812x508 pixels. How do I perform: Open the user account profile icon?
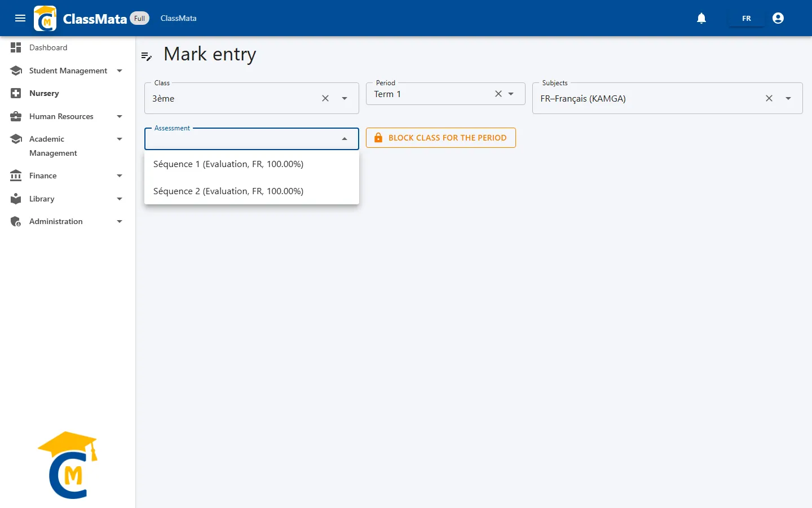click(x=778, y=18)
